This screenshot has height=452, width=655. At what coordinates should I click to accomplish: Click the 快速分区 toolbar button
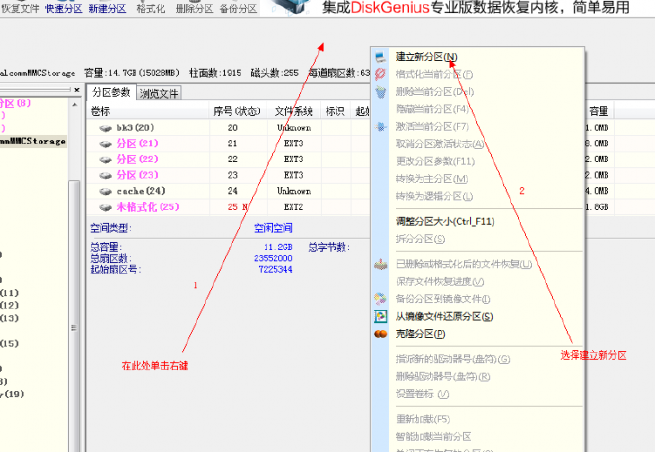point(63,8)
